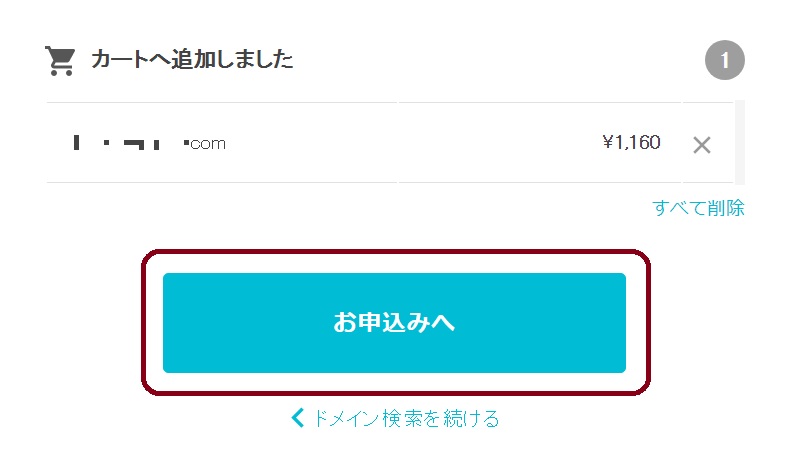Click the カートへ追加しました heading

pyautogui.click(x=192, y=59)
